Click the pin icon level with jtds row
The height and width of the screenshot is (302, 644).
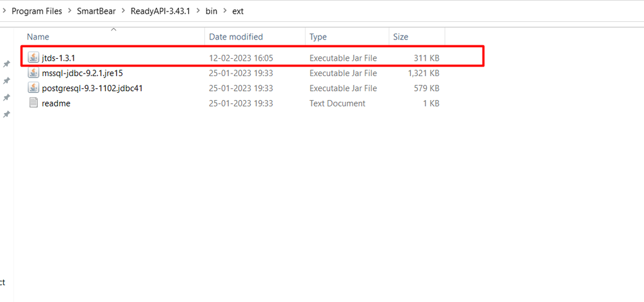point(6,64)
